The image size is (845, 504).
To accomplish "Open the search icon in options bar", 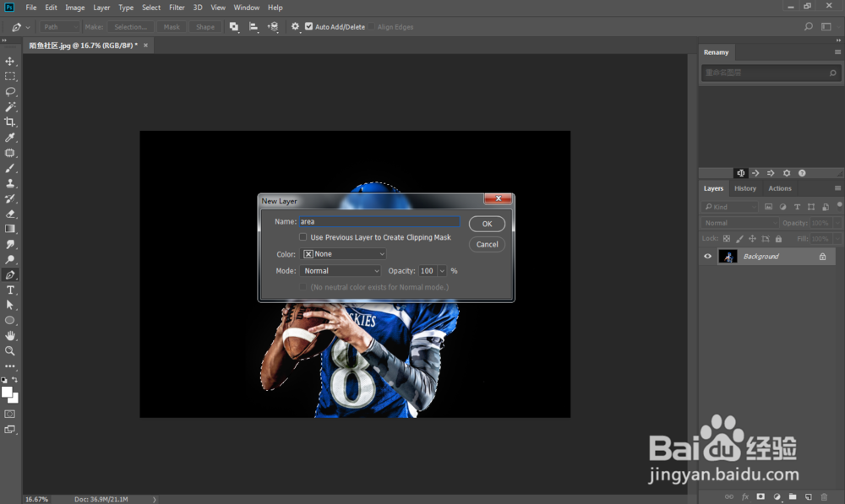I will (x=809, y=26).
